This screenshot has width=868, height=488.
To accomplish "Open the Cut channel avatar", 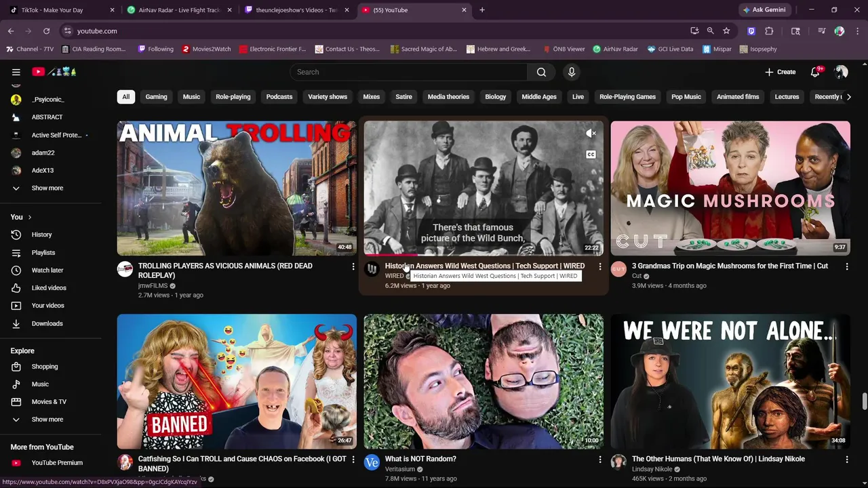I will (x=618, y=269).
